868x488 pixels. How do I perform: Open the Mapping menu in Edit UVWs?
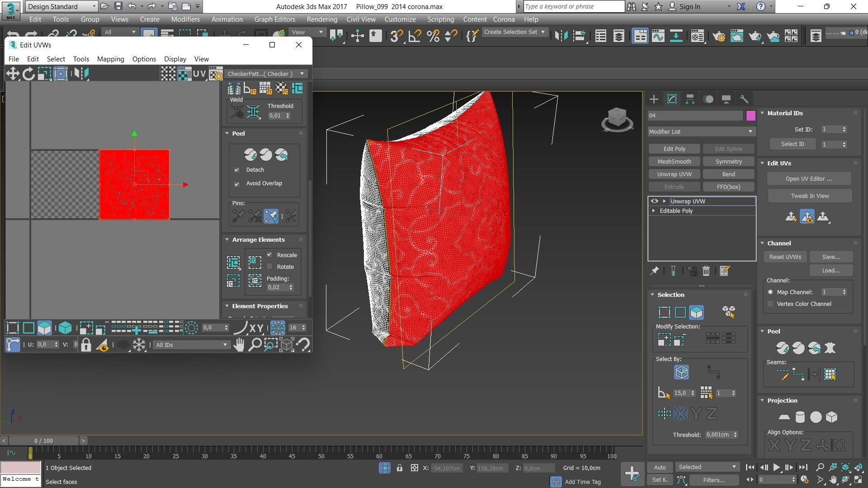(110, 59)
